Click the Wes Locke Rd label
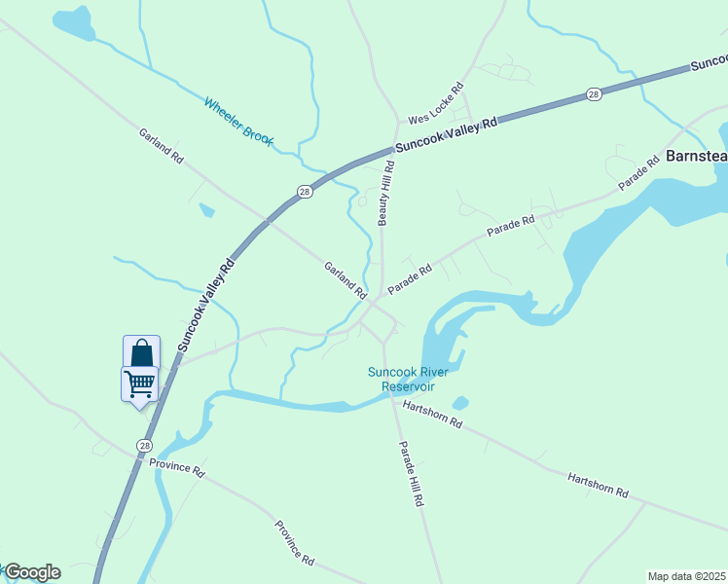 (x=436, y=103)
